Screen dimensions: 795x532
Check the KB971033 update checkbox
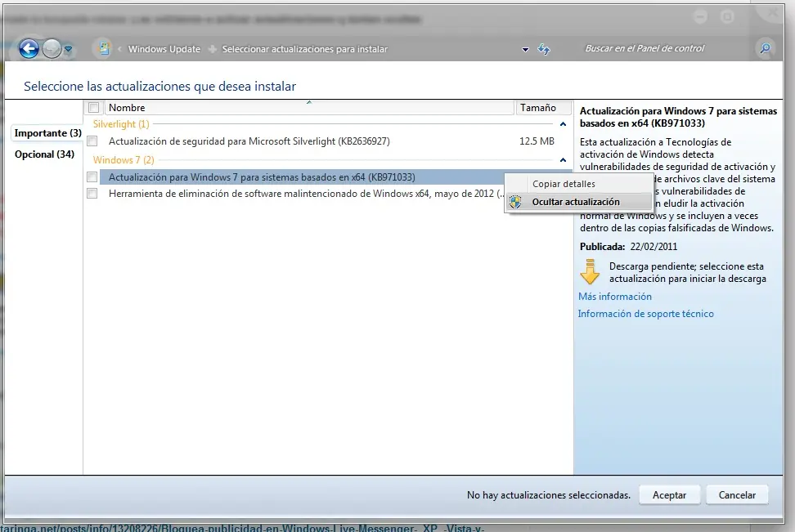coord(92,177)
